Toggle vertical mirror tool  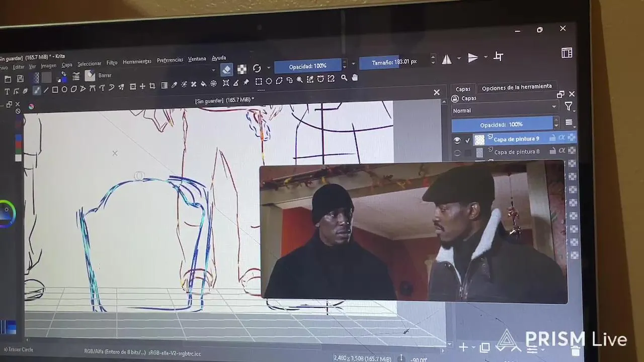click(473, 58)
